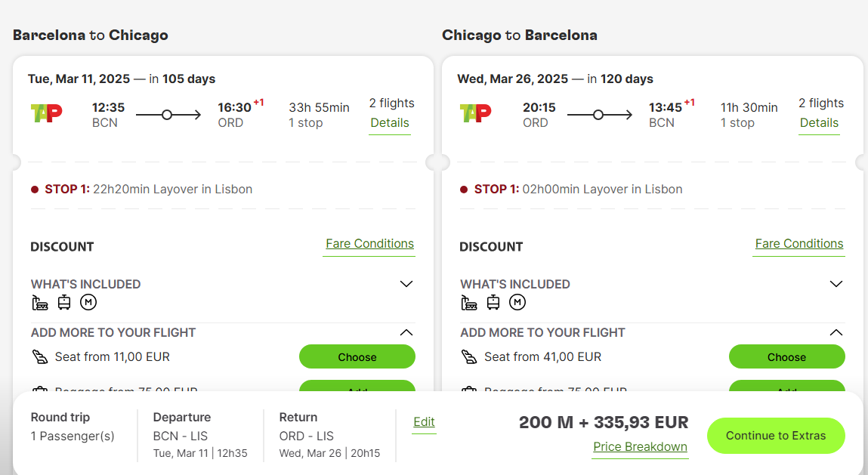Click the baggage included icon for return flight
868x475 pixels.
[469, 303]
